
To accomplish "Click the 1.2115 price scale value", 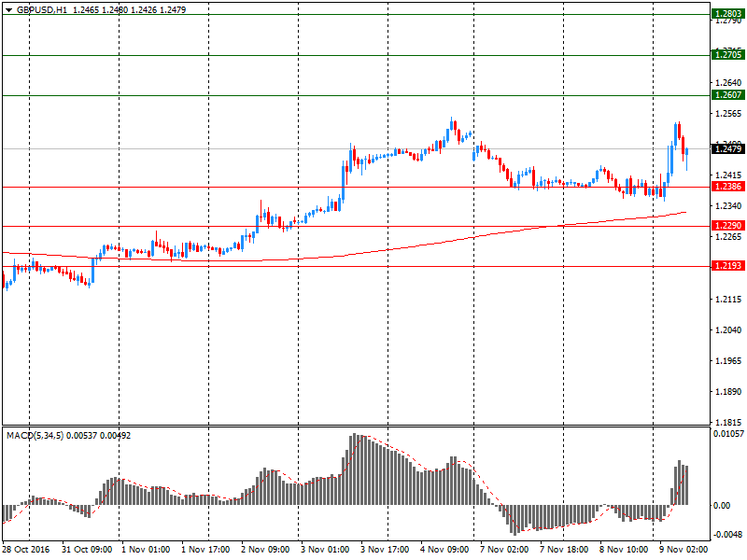I will [728, 299].
